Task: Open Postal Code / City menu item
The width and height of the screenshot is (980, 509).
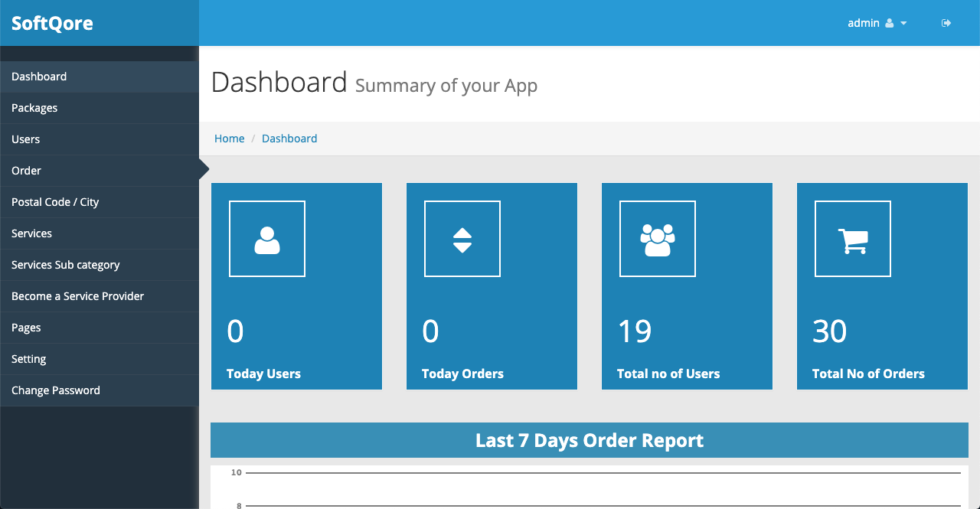Action: point(100,202)
